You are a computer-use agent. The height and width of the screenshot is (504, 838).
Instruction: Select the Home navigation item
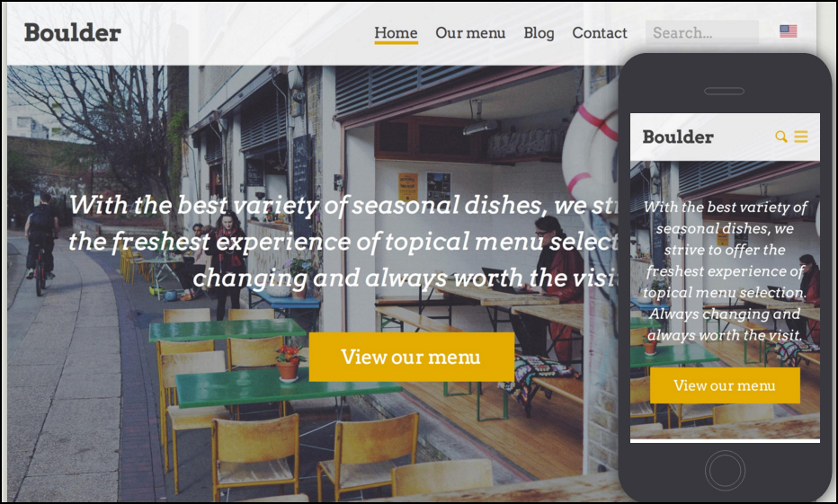pos(396,32)
